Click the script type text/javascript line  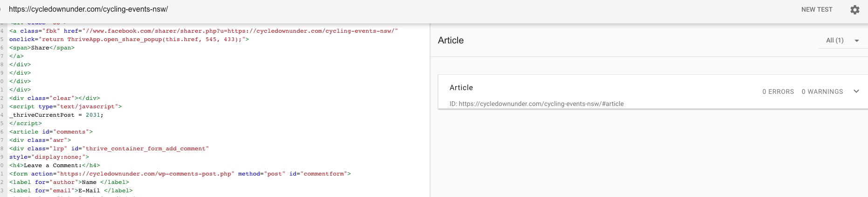[65, 106]
